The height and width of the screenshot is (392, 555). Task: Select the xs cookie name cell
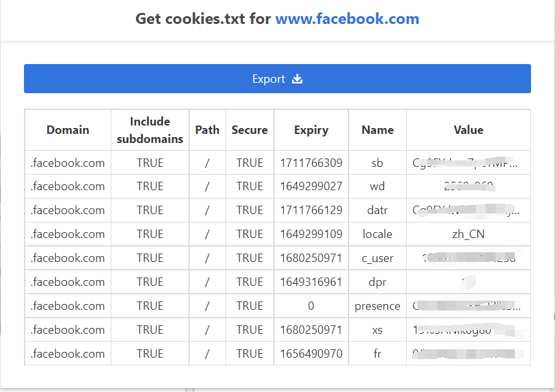377,329
